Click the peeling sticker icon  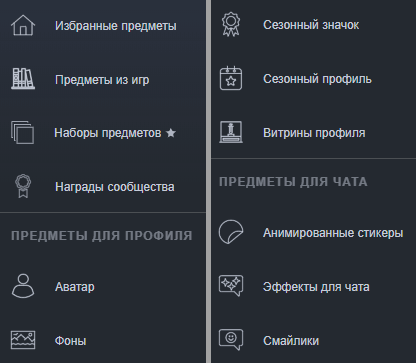pyautogui.click(x=231, y=232)
